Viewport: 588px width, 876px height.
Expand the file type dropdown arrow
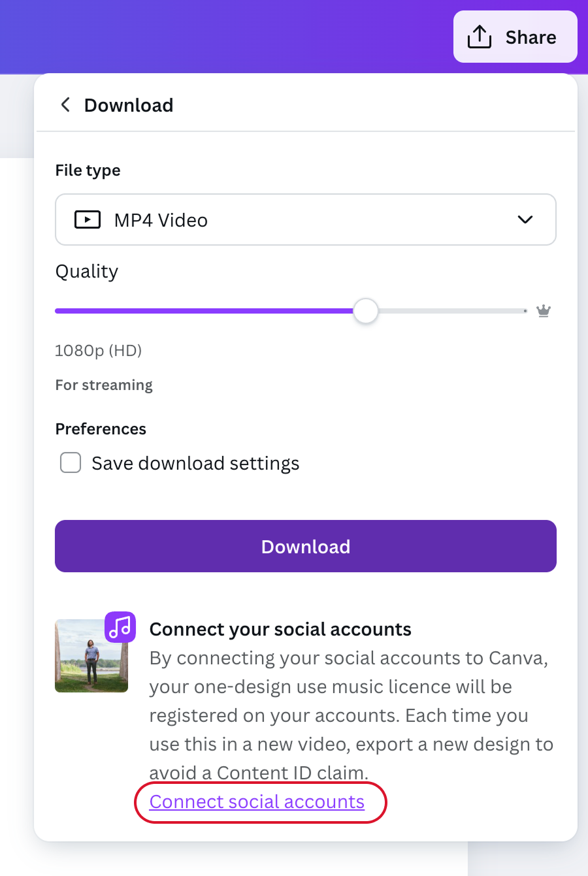(525, 219)
